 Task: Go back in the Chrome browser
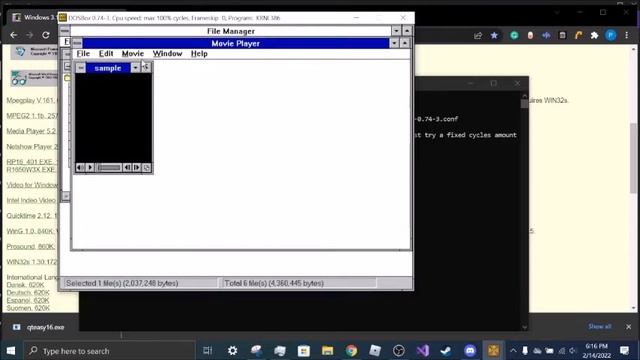pyautogui.click(x=13, y=35)
